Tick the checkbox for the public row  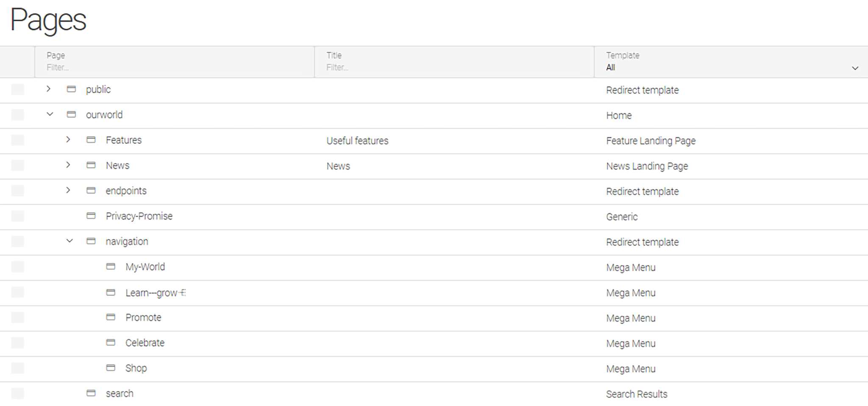(17, 90)
